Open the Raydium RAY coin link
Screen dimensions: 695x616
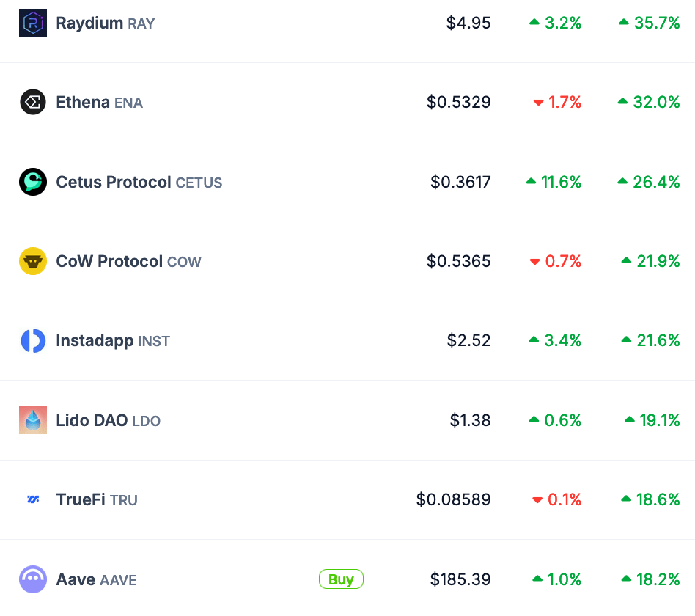(105, 23)
